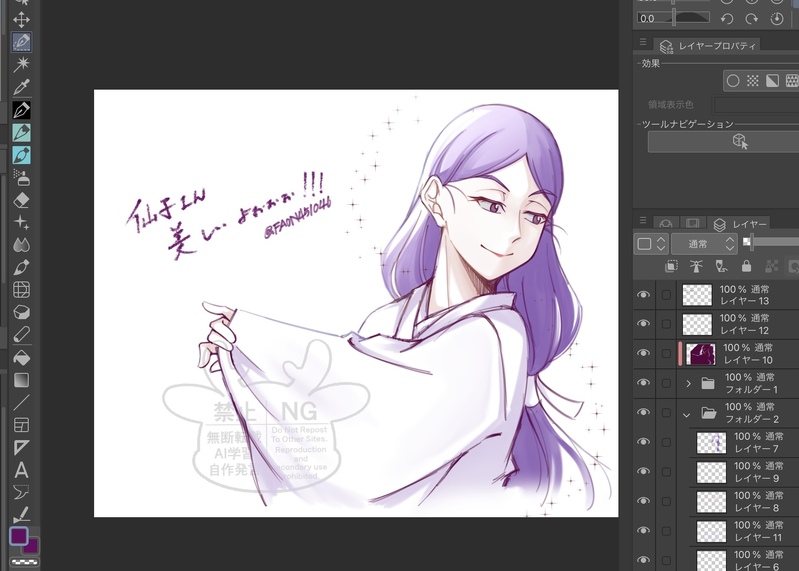Click the canvas rotation slider at 0.0
This screenshot has height=571, width=799.
[x=673, y=18]
